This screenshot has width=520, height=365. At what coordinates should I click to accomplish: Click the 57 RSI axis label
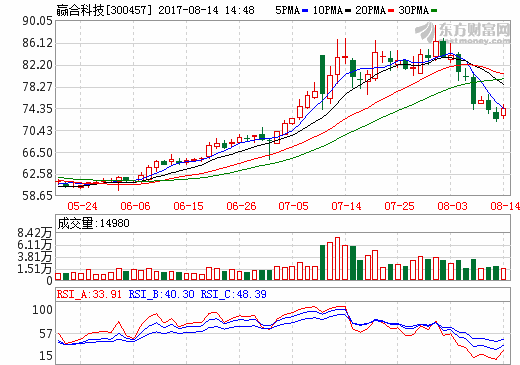click(x=46, y=333)
